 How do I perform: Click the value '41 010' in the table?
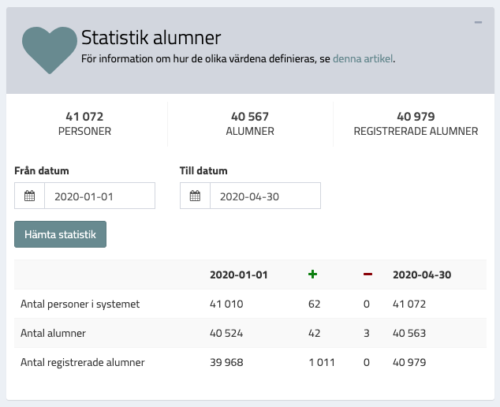coord(226,304)
